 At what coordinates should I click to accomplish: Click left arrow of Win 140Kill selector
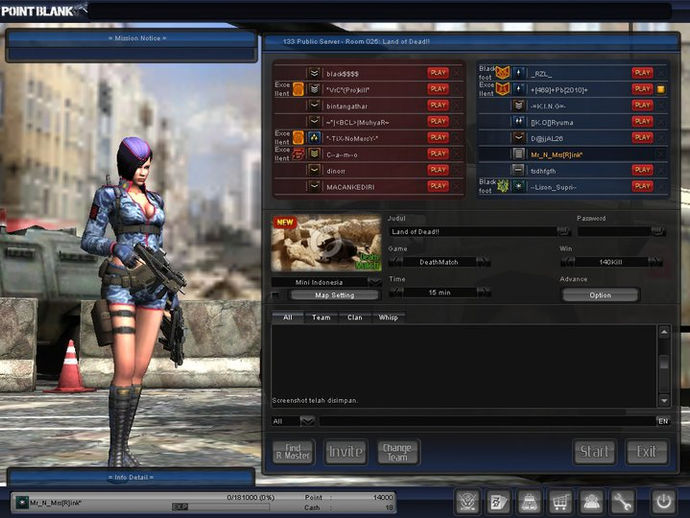pos(568,262)
